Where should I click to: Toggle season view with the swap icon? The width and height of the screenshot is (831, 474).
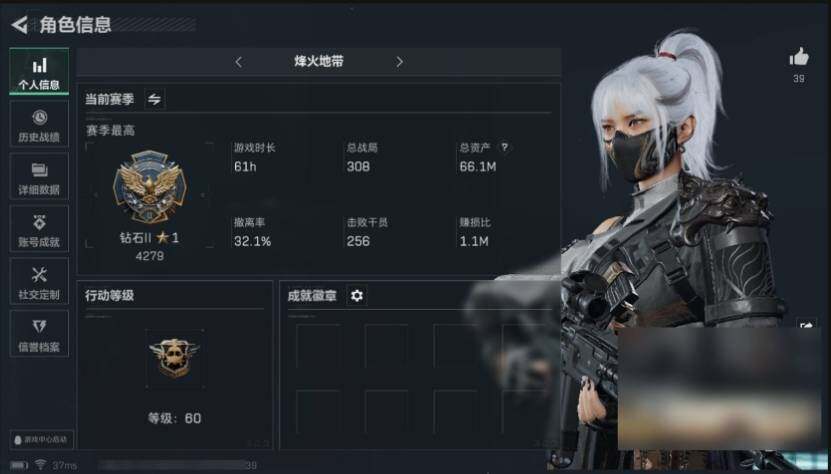154,99
